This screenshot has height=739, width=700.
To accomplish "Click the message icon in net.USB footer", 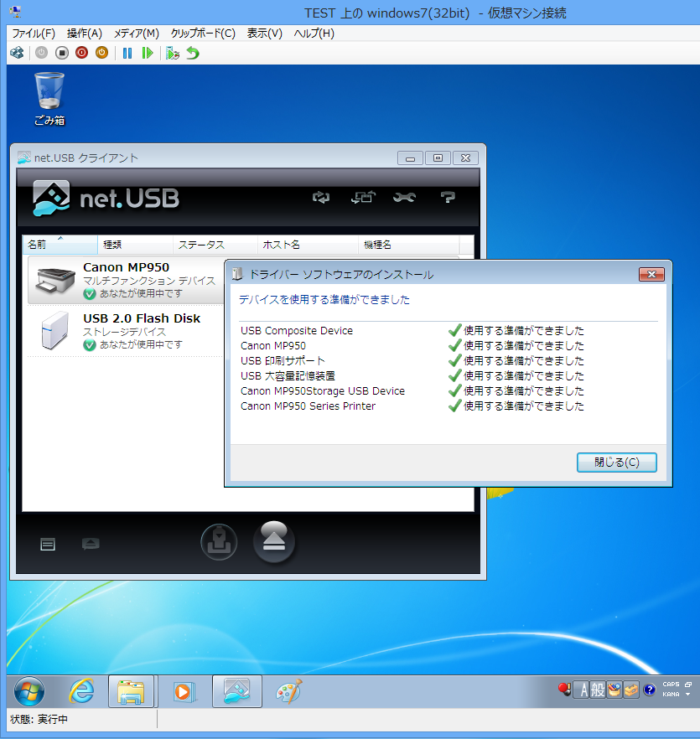I will (91, 544).
